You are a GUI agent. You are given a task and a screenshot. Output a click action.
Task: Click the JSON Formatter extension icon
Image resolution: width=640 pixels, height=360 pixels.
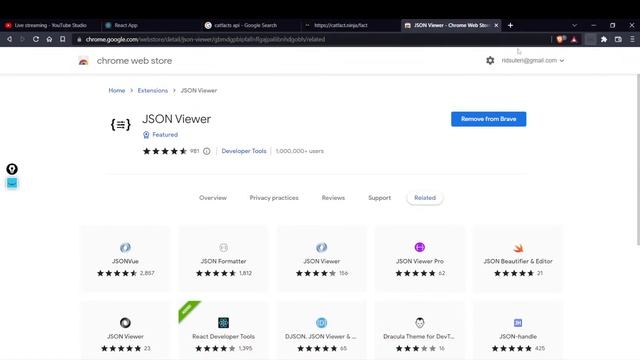point(223,247)
